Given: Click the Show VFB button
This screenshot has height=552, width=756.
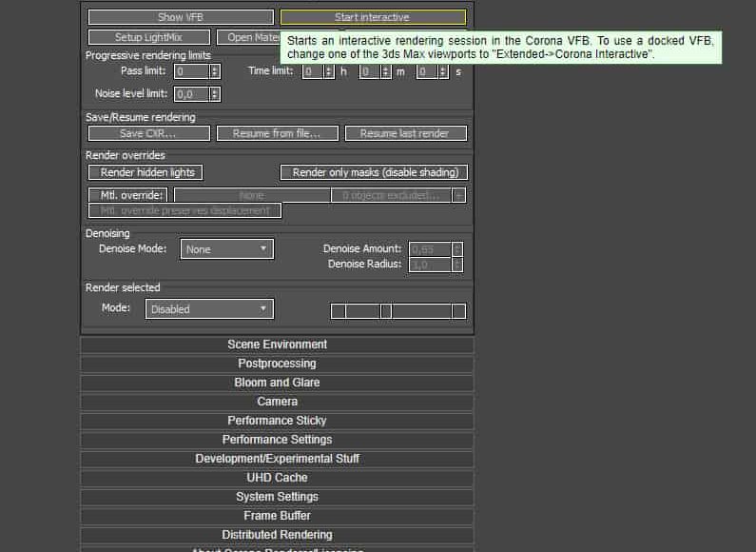Looking at the screenshot, I should pyautogui.click(x=182, y=17).
